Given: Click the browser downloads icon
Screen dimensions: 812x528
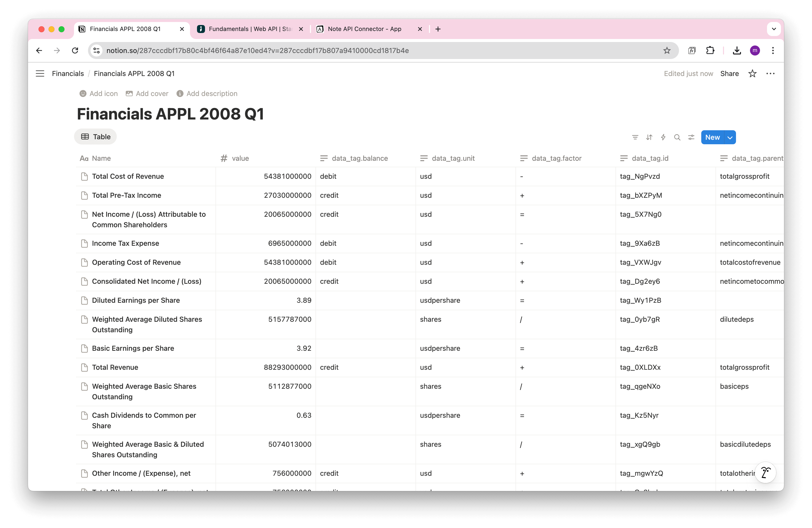Looking at the screenshot, I should coord(737,50).
